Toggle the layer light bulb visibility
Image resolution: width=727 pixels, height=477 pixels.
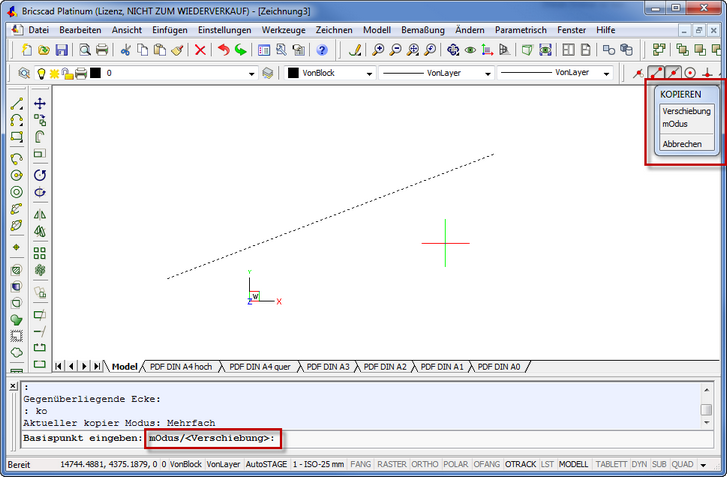coord(41,73)
